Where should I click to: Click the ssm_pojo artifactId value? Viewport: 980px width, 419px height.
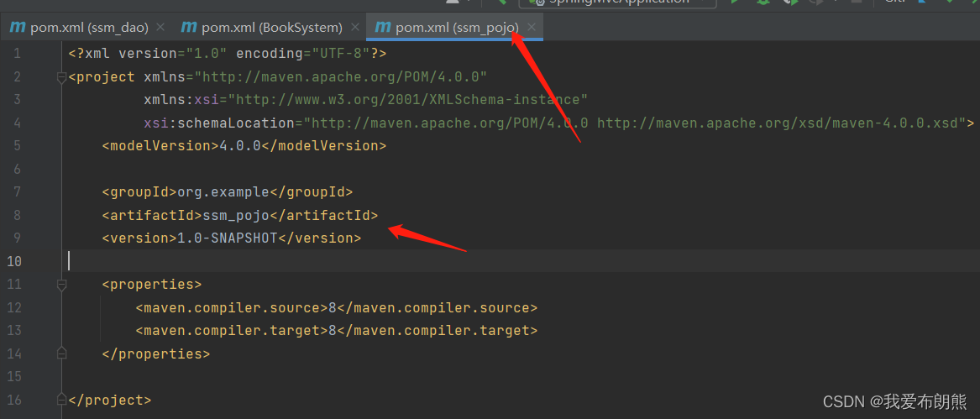point(236,215)
